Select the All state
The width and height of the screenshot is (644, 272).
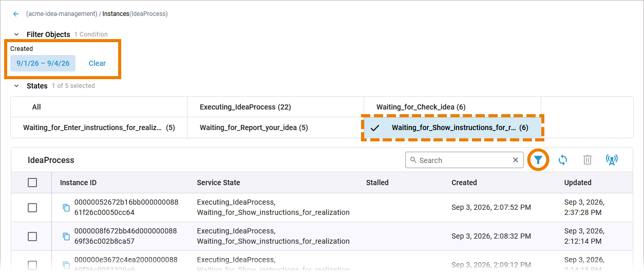point(99,107)
